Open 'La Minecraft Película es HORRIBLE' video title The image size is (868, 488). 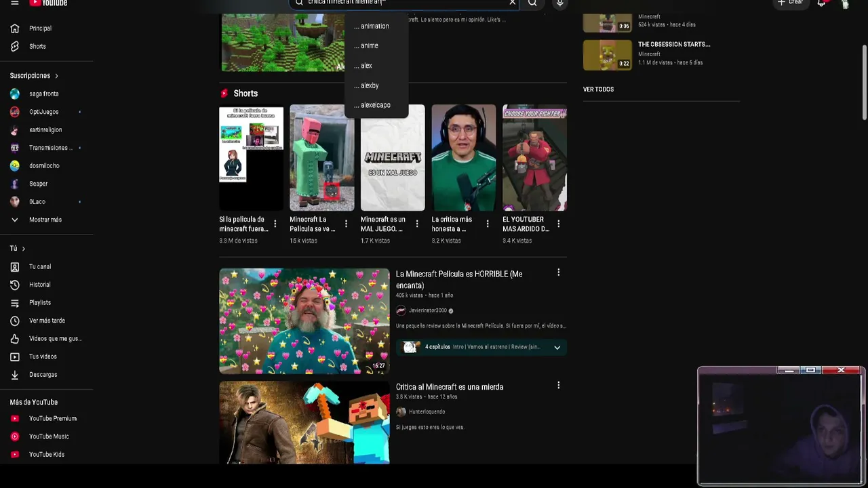pyautogui.click(x=459, y=279)
